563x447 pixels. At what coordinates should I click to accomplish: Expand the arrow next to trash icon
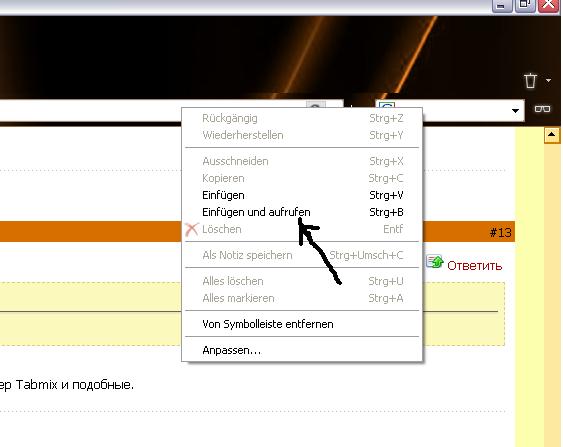pos(548,80)
